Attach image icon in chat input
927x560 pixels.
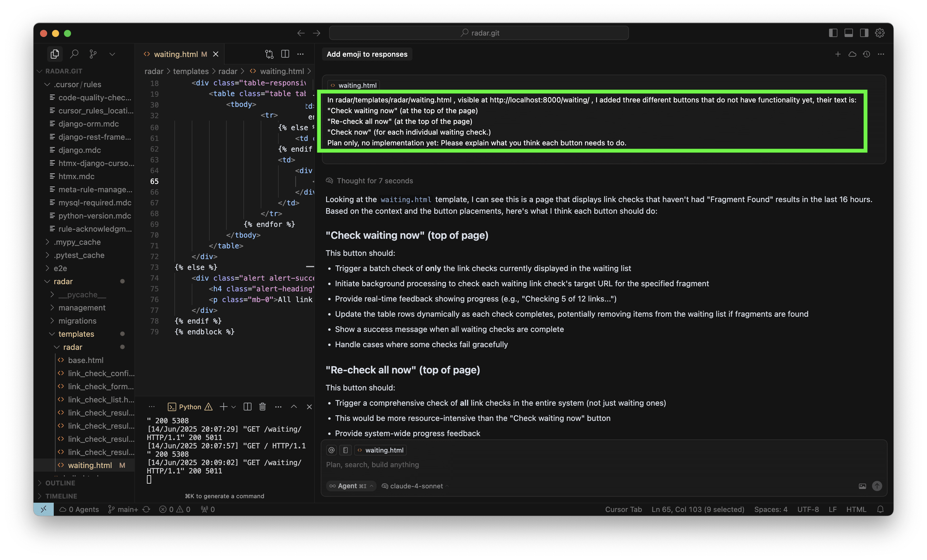[x=862, y=486]
